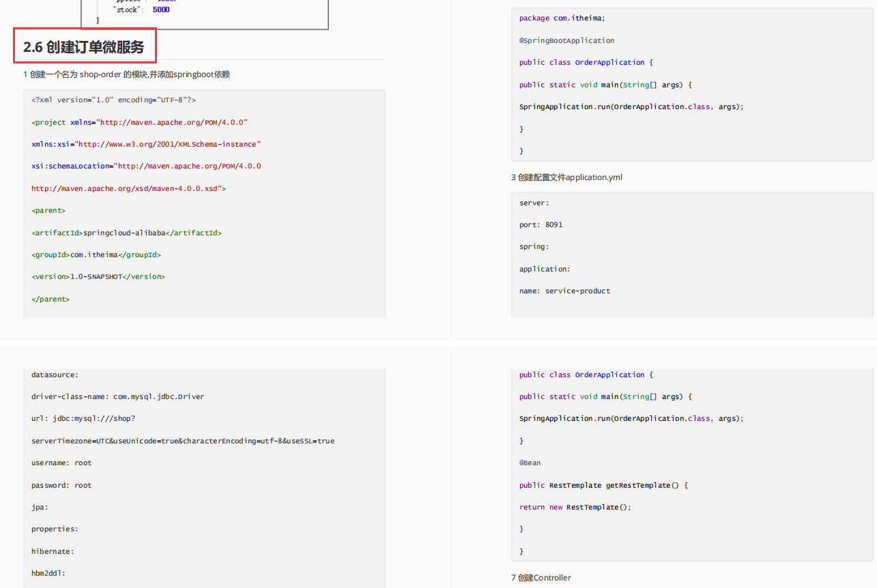Click the "datasource:" YAML line
This screenshot has width=877, height=588.
pyautogui.click(x=55, y=374)
